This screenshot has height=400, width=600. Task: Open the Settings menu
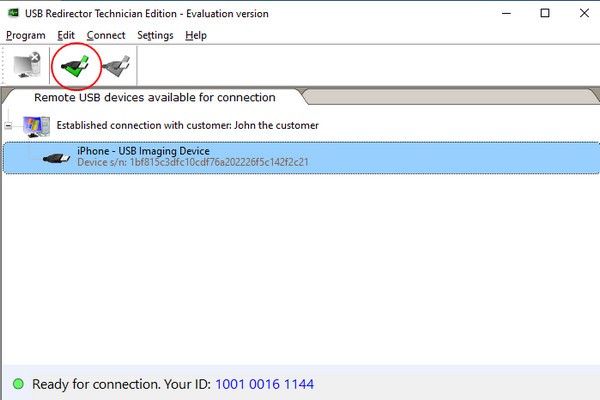[155, 35]
